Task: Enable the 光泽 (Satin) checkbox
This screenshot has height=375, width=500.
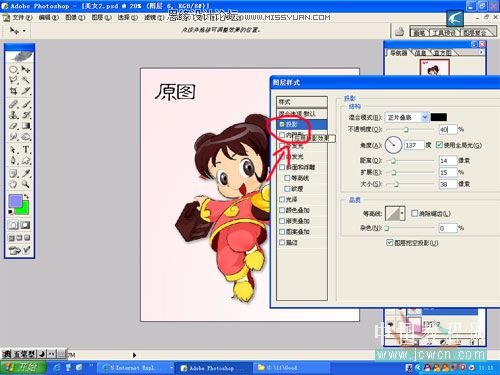Action: click(282, 199)
